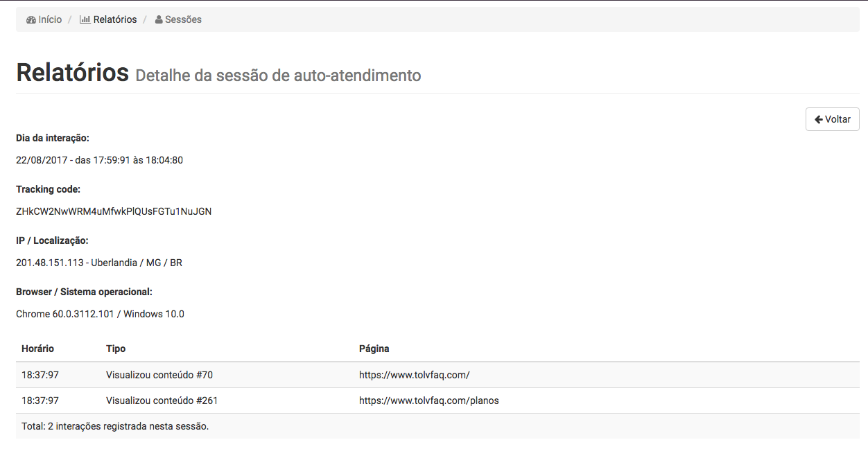This screenshot has height=449, width=868.
Task: Click the Tipo column header
Action: point(116,349)
